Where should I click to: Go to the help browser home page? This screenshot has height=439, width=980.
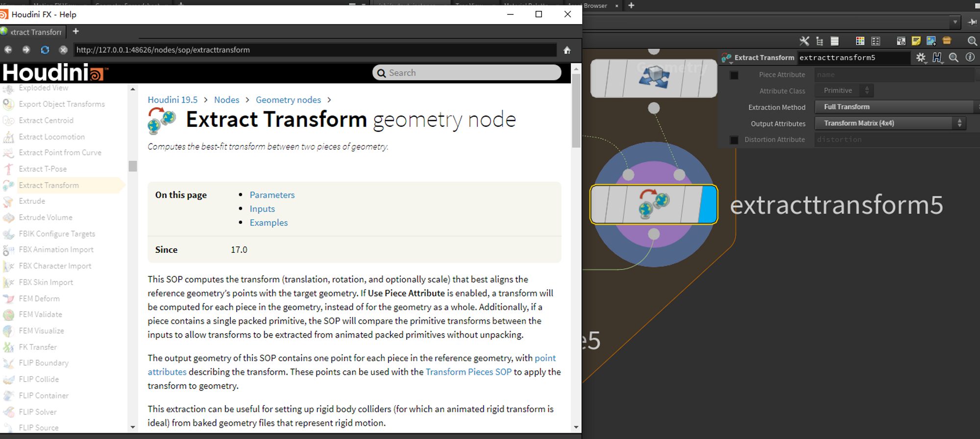click(567, 50)
